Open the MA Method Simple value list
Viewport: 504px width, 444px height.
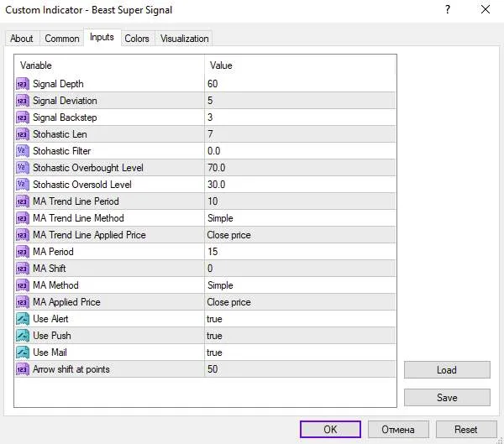pos(300,285)
